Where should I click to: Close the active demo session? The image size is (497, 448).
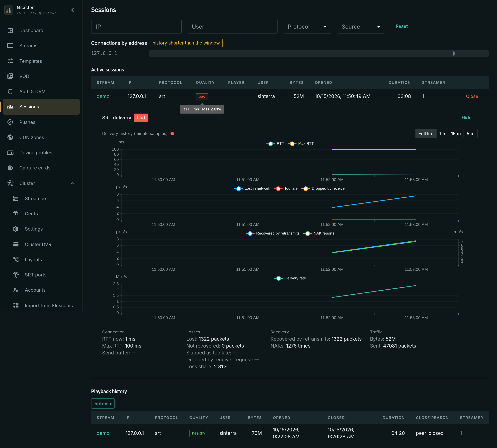[472, 96]
